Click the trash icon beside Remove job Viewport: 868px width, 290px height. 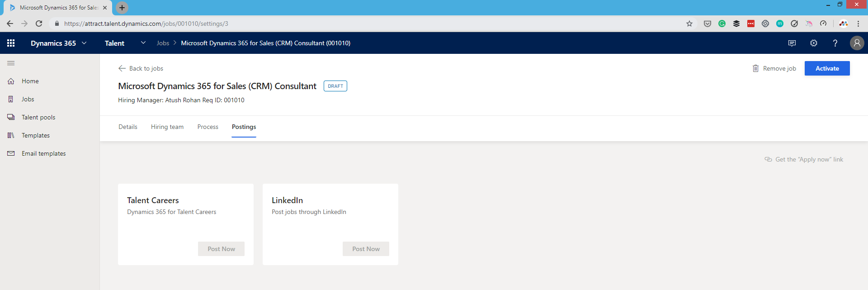point(755,68)
